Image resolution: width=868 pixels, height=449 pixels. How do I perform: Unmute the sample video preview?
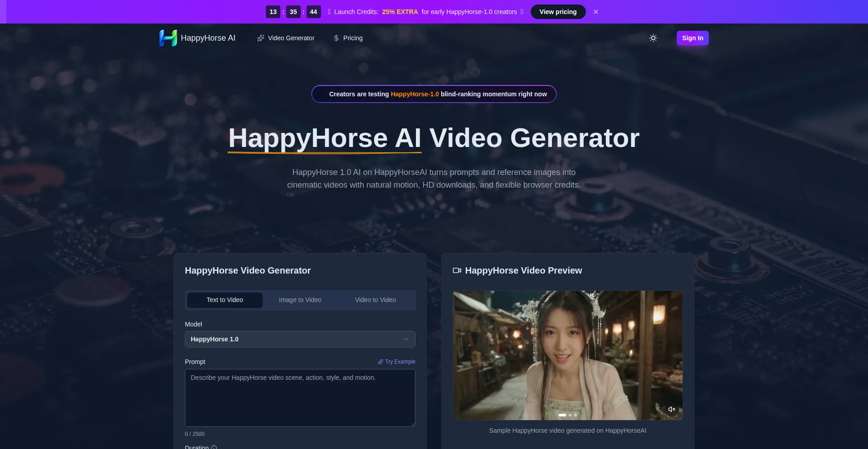[x=672, y=409]
